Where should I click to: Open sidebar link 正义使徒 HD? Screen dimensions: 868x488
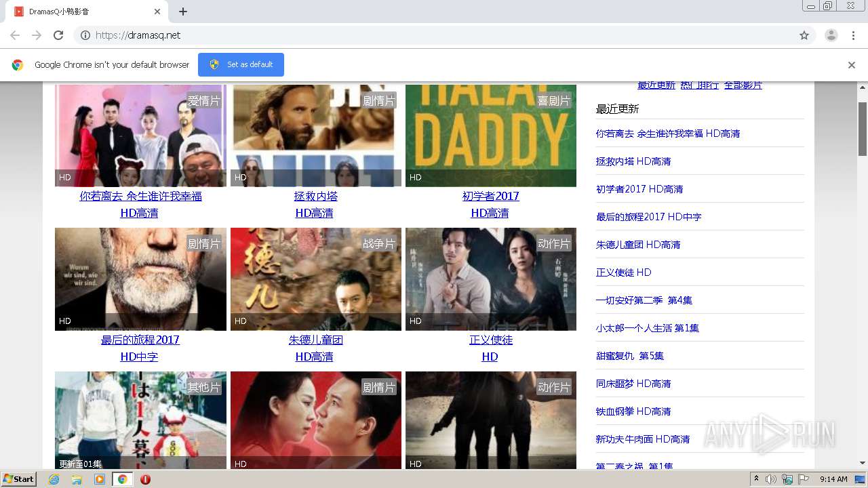coord(624,272)
